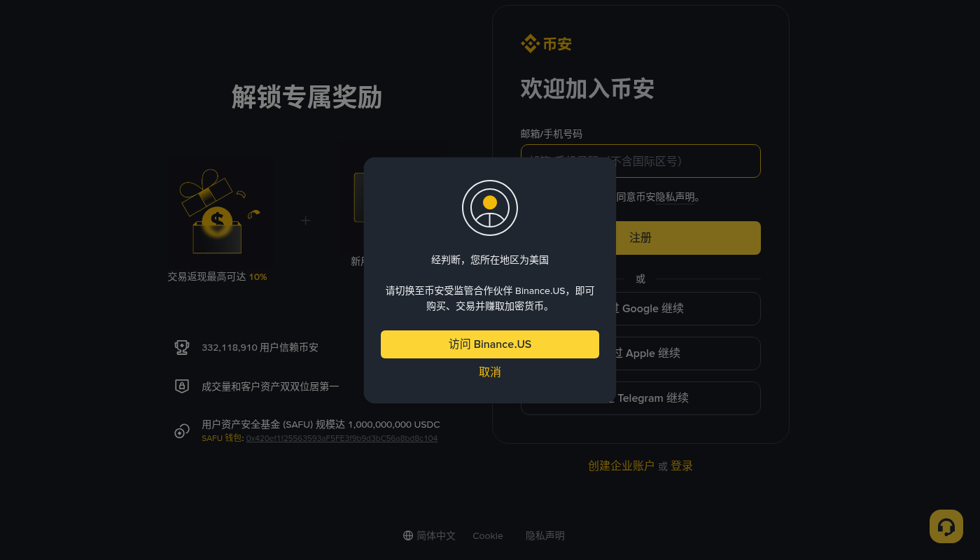The image size is (980, 560).
Task: Click the shield lock icon
Action: pyautogui.click(x=182, y=386)
